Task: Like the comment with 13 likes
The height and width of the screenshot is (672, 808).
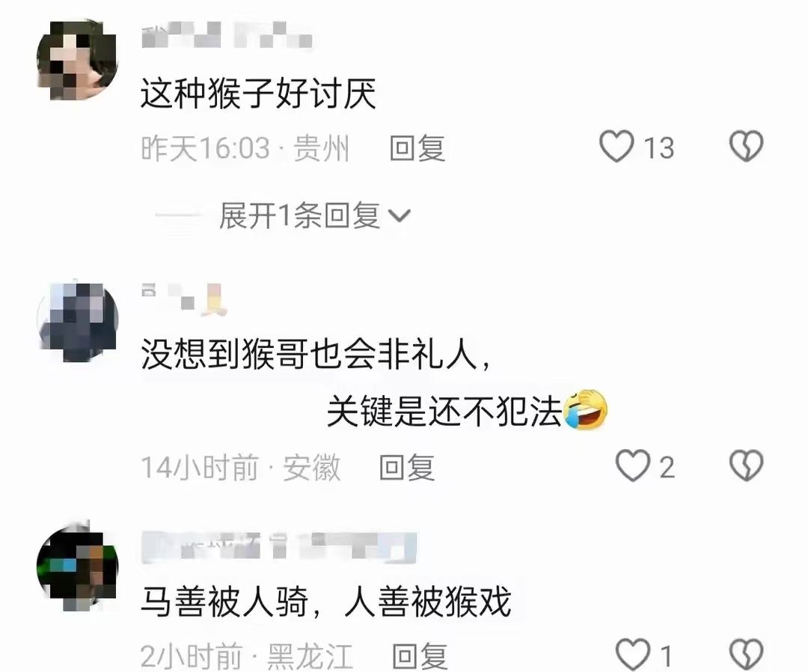Action: point(616,147)
